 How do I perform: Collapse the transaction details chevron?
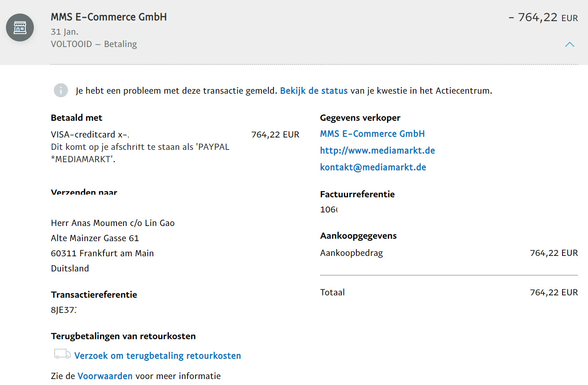click(x=569, y=45)
